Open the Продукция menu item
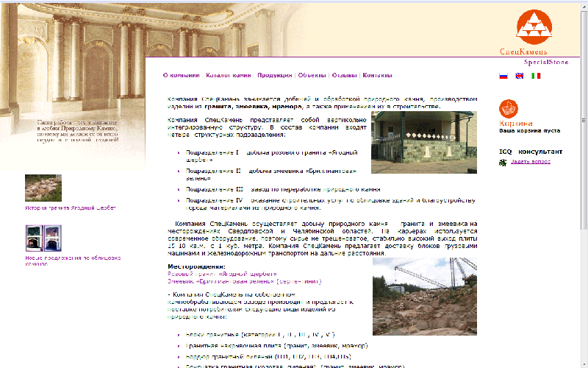The width and height of the screenshot is (588, 368). point(274,76)
